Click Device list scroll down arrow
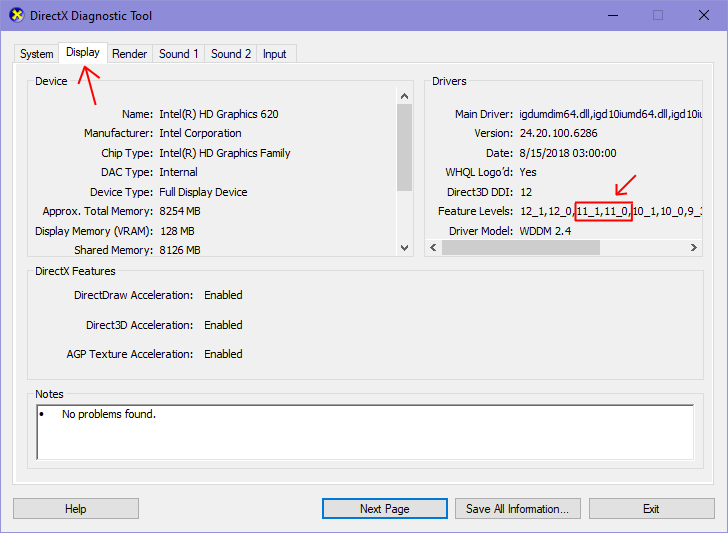This screenshot has height=533, width=728. pos(404,248)
